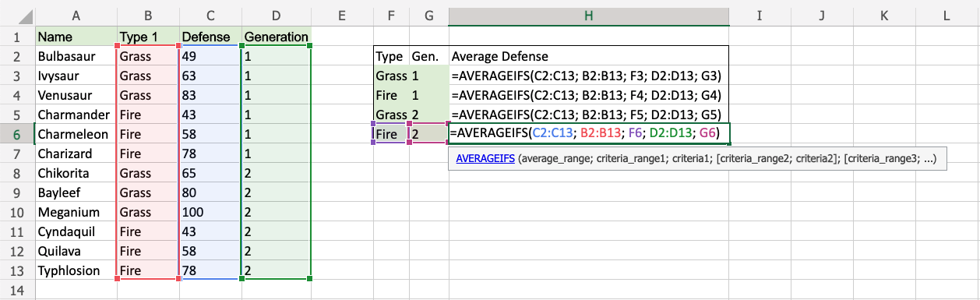980x300 pixels.
Task: Select row 6 header
Action: point(17,134)
